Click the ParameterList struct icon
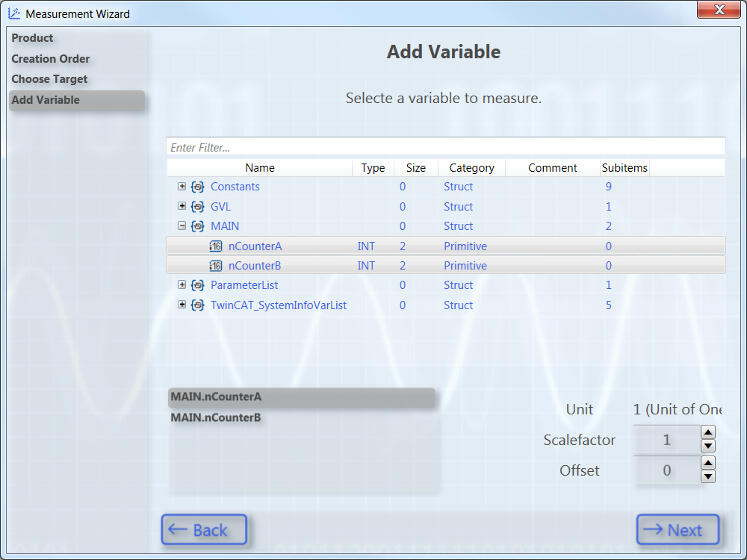The width and height of the screenshot is (747, 560). pyautogui.click(x=198, y=285)
